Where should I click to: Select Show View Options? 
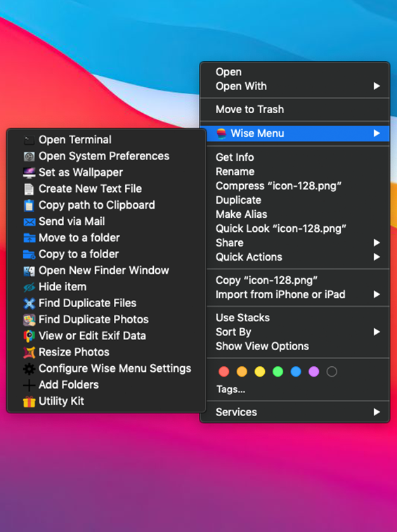tap(294, 346)
